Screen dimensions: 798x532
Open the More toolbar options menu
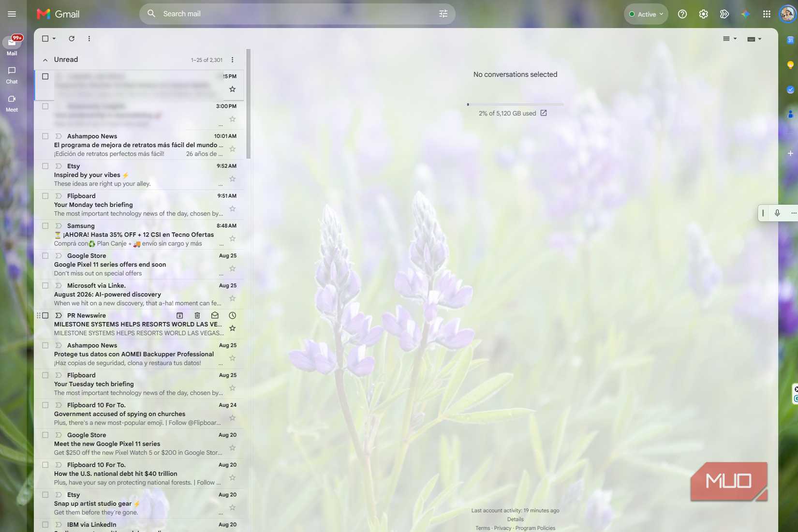(89, 39)
